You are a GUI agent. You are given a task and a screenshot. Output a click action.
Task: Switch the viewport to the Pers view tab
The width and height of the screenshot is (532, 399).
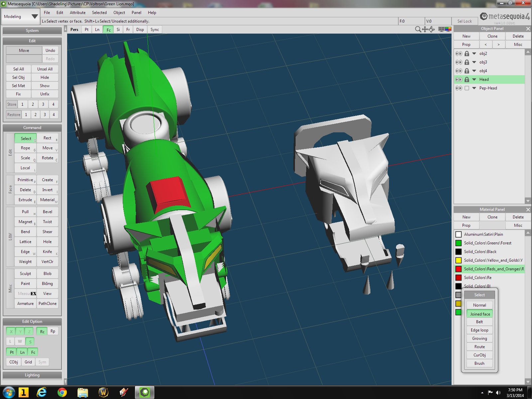click(x=74, y=30)
